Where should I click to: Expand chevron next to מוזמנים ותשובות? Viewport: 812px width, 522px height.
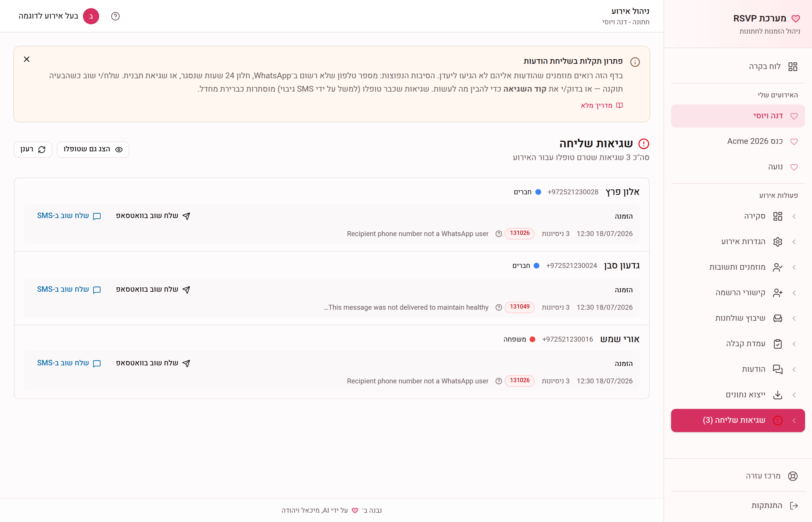tap(794, 267)
